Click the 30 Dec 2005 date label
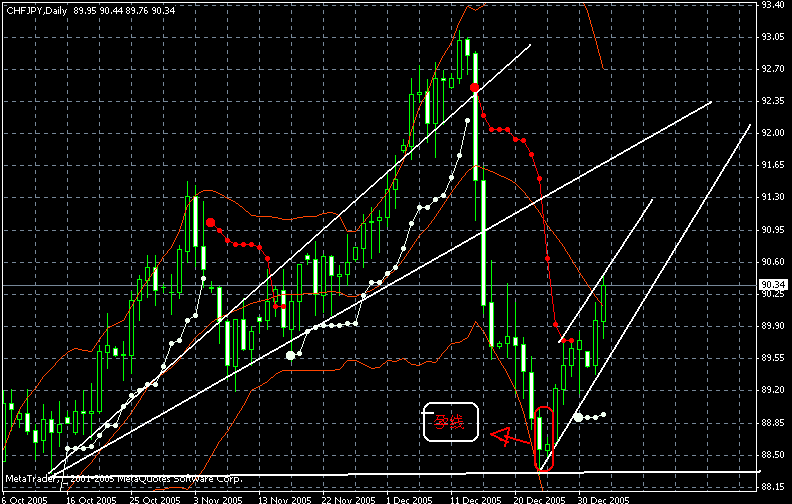The height and width of the screenshot is (504, 792). click(x=604, y=499)
